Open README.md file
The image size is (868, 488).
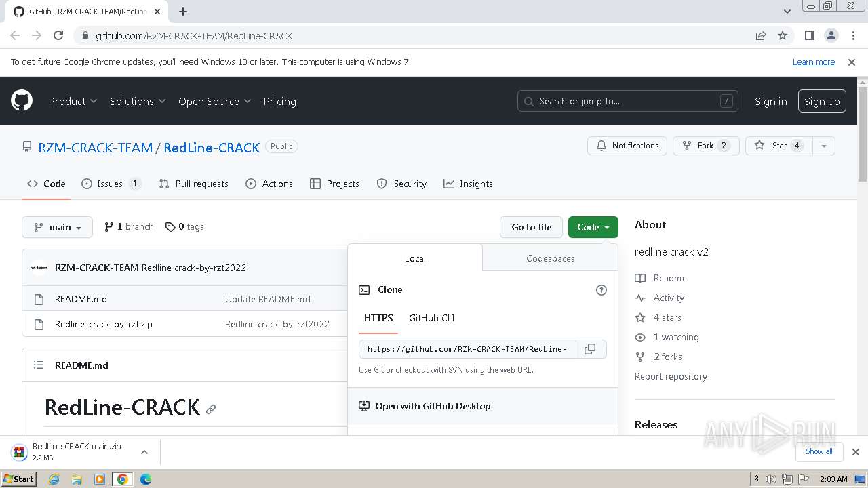point(81,299)
